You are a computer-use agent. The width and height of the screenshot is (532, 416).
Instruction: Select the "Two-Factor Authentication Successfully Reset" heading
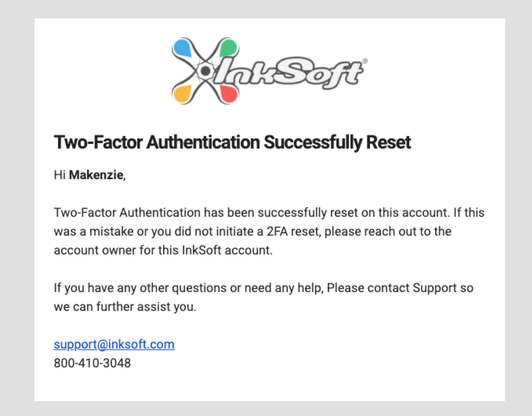click(x=232, y=142)
